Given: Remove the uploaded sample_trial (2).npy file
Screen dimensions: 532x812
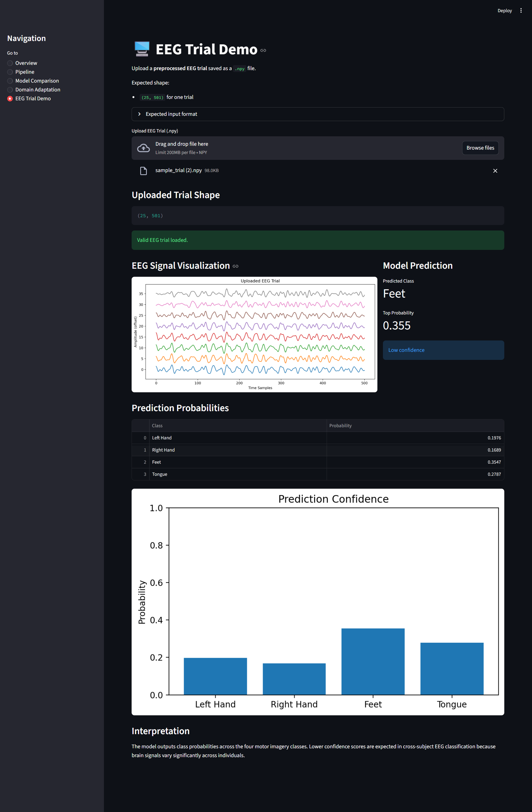Looking at the screenshot, I should click(x=495, y=171).
